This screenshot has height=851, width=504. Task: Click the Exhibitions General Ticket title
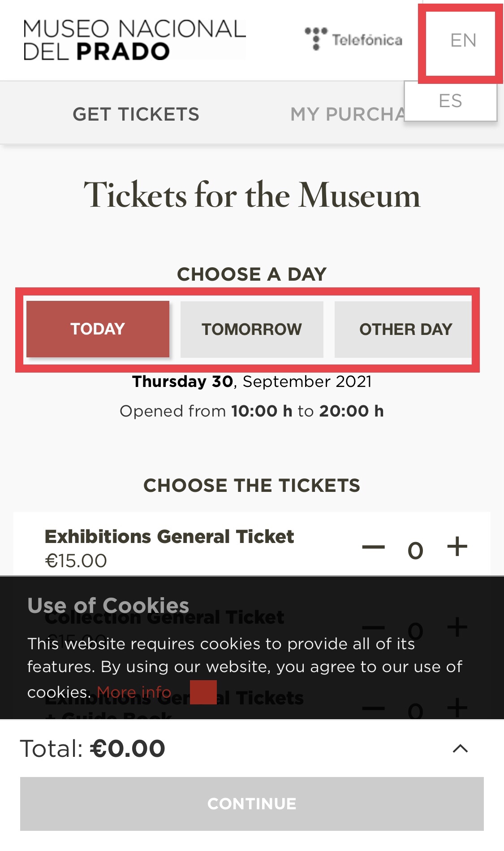pyautogui.click(x=169, y=537)
